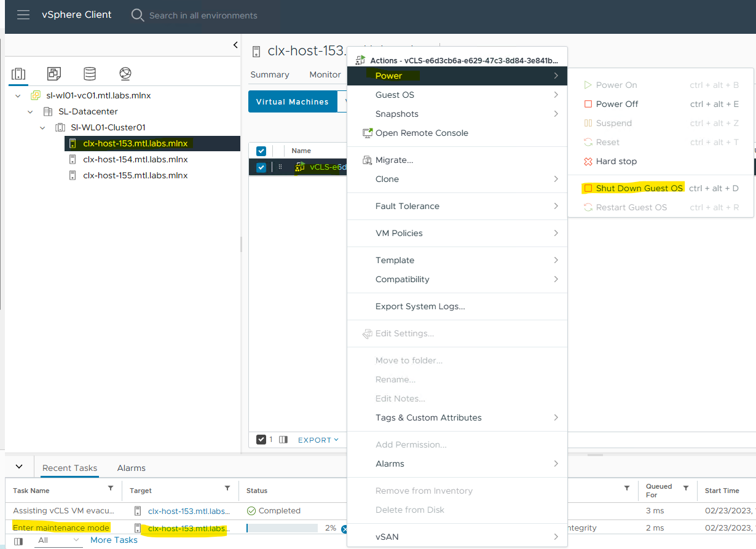The image size is (756, 549).
Task: Expand the Snapshots submenu
Action: [x=457, y=114]
